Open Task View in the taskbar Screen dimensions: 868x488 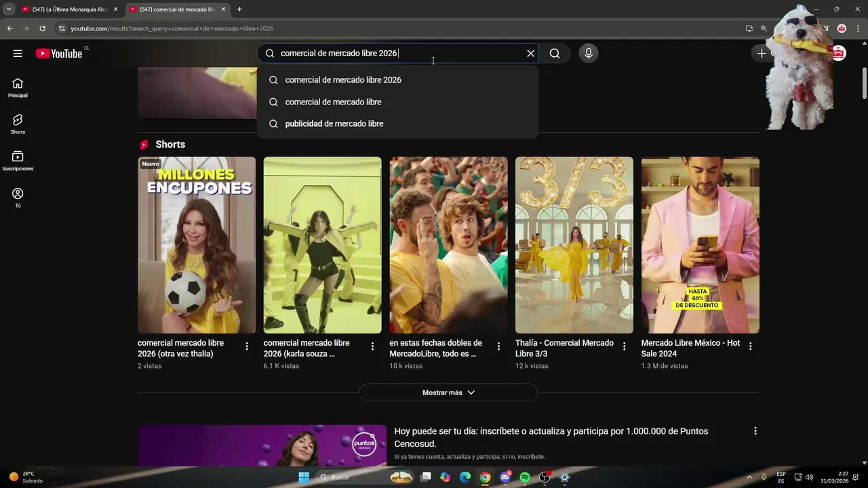click(425, 477)
